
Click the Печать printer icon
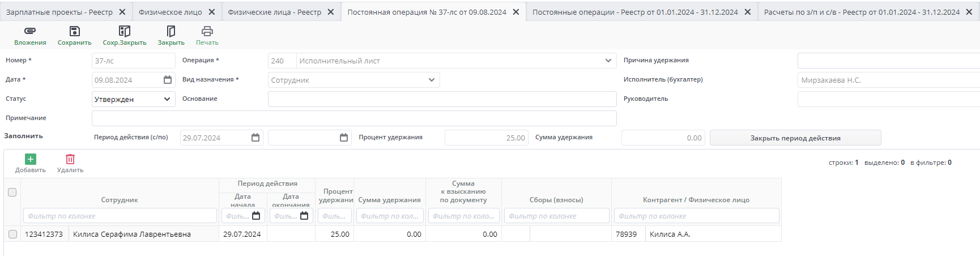[207, 31]
